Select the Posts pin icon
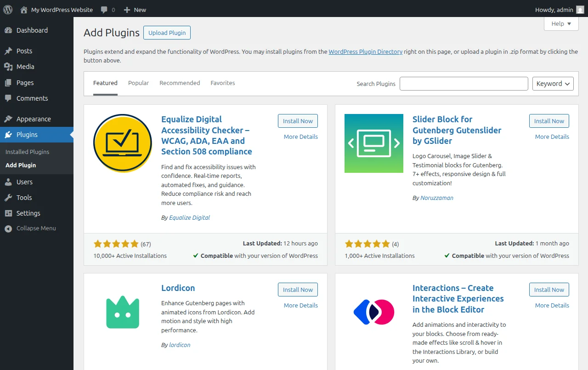The height and width of the screenshot is (370, 588). coord(10,51)
